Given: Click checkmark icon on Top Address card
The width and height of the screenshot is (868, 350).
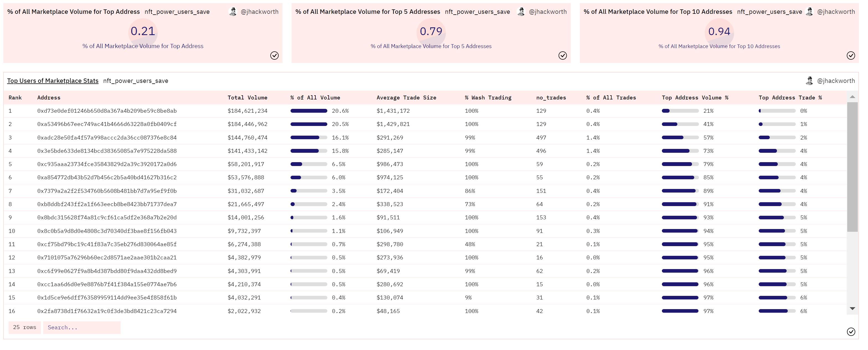Looking at the screenshot, I should [x=274, y=56].
